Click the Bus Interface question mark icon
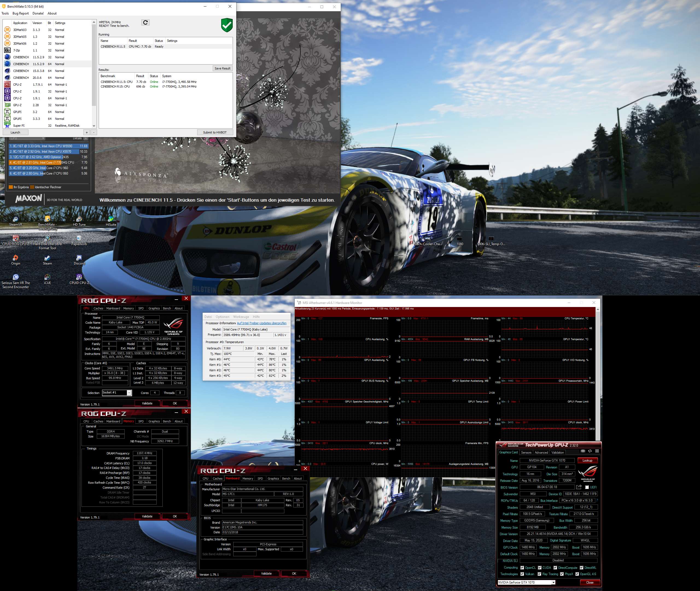 (x=597, y=500)
